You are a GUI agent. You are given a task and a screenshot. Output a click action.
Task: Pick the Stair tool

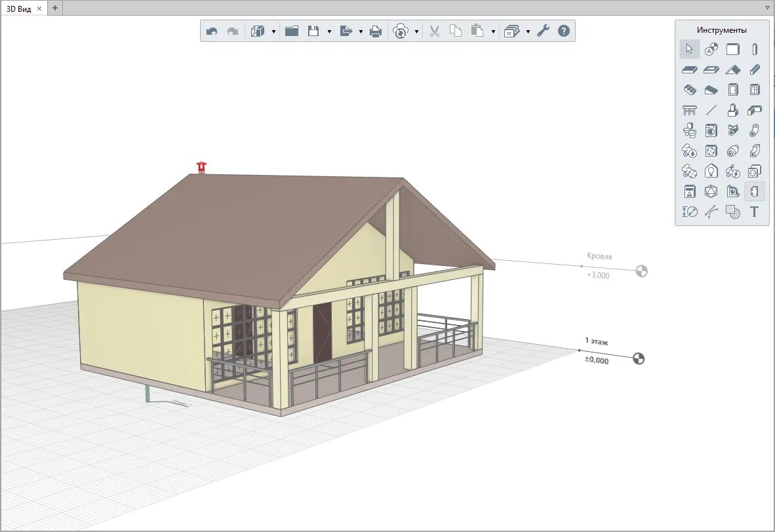click(690, 90)
